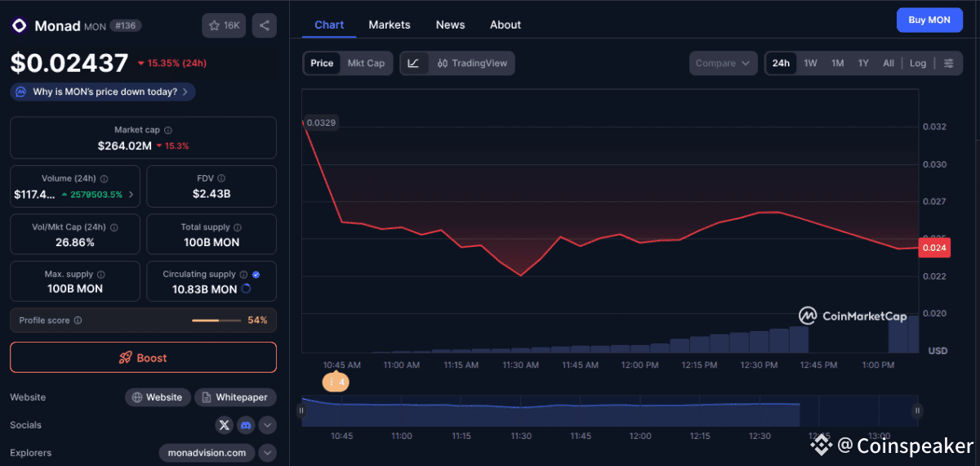The height and width of the screenshot is (466, 980).
Task: Expand the Socials more options chevron
Action: (x=267, y=425)
